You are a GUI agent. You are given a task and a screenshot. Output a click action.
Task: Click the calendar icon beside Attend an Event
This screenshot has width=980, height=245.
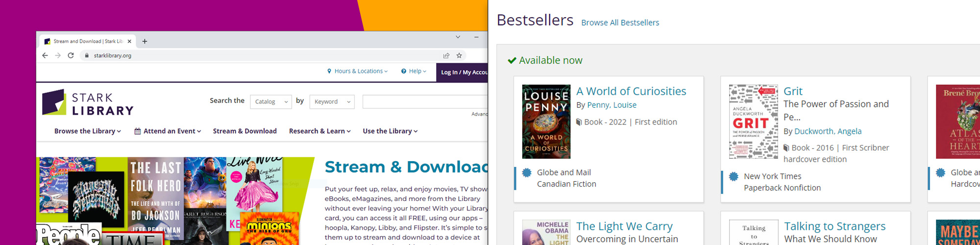138,131
